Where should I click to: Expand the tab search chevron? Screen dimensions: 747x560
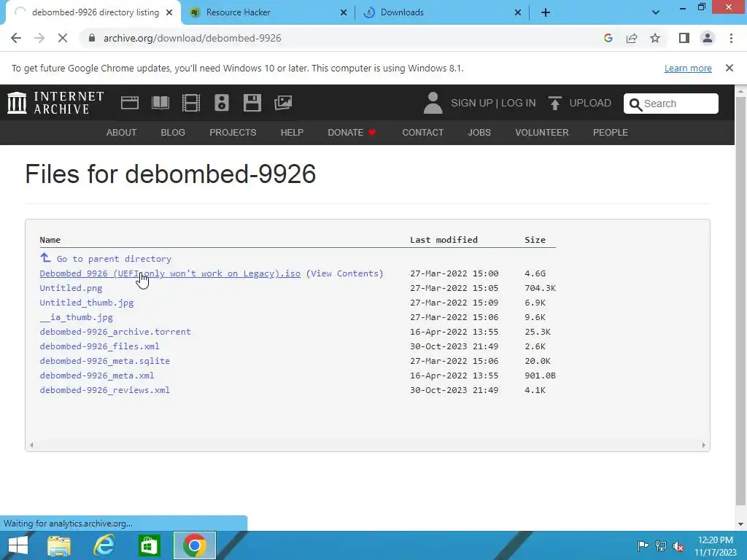656,12
